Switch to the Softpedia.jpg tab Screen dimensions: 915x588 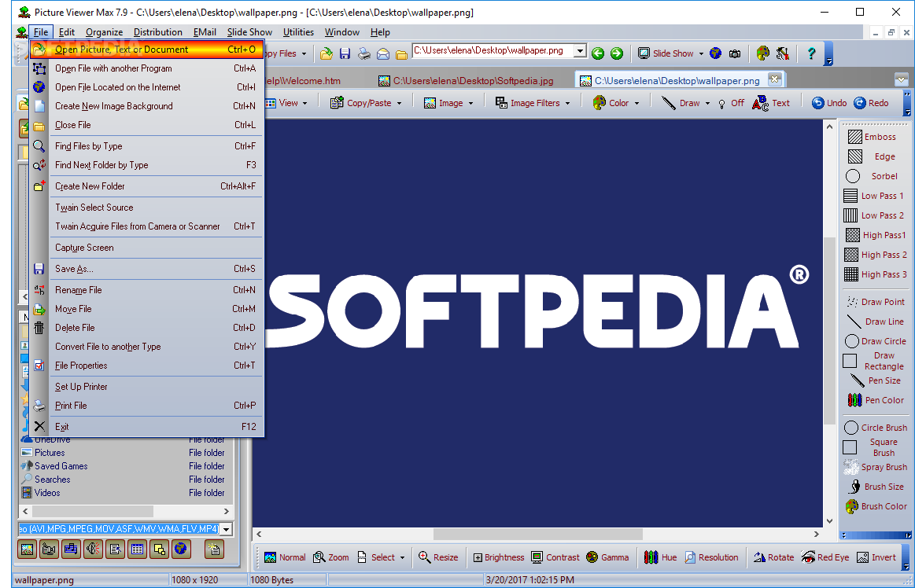point(466,80)
